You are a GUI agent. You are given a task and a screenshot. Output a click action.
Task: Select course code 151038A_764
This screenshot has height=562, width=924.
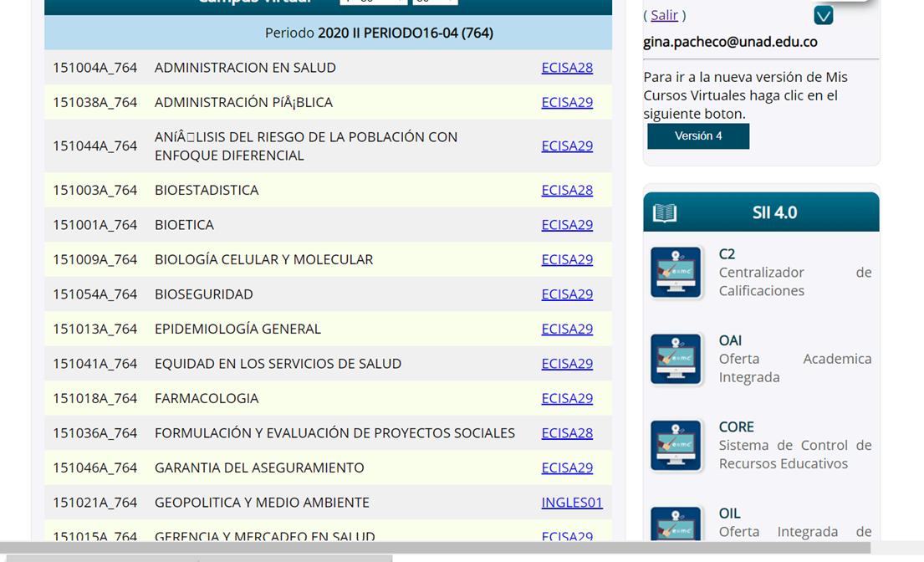pos(94,103)
